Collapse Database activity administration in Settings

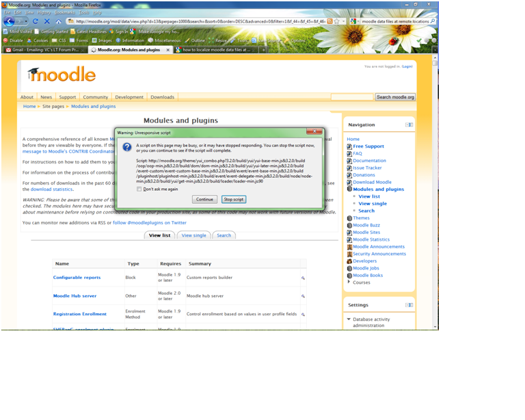pyautogui.click(x=349, y=319)
